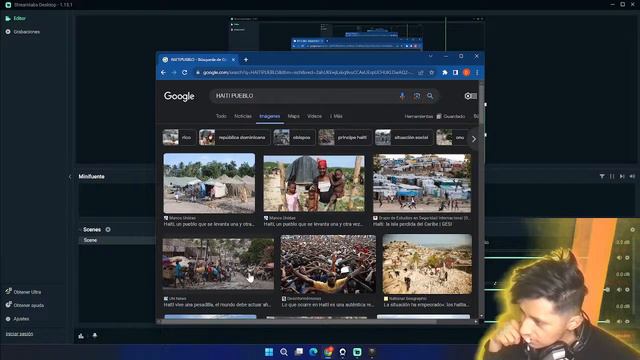Switch to the Todo results tab
The width and height of the screenshot is (640, 360).
(x=221, y=116)
